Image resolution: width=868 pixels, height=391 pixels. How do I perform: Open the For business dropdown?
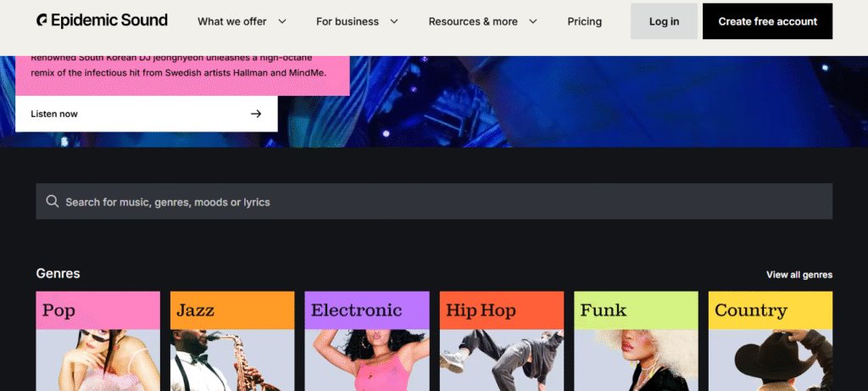[x=357, y=21]
